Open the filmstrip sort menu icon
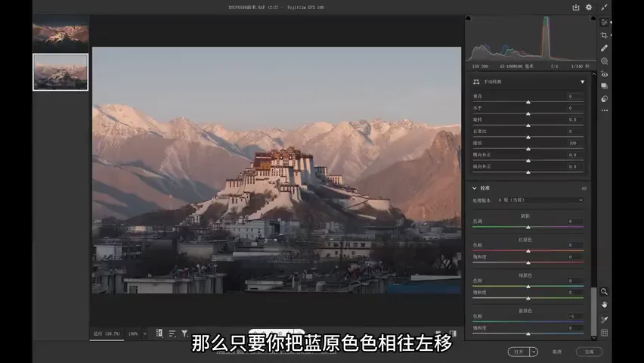 point(172,334)
